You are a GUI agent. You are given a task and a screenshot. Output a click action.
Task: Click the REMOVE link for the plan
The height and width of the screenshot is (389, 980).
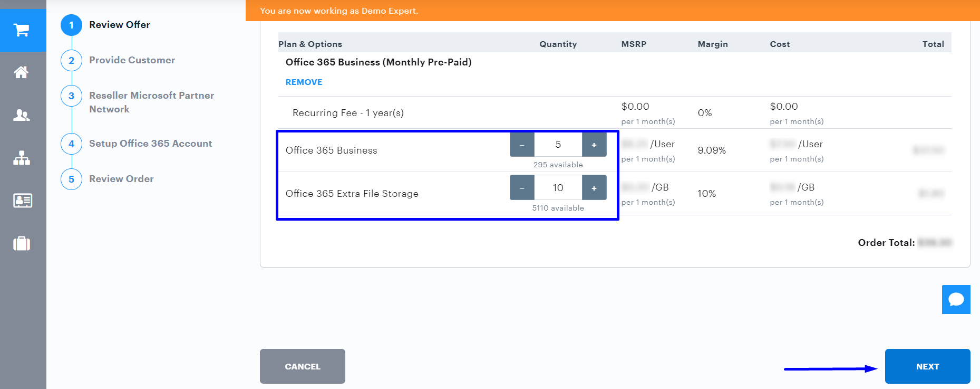click(x=304, y=82)
